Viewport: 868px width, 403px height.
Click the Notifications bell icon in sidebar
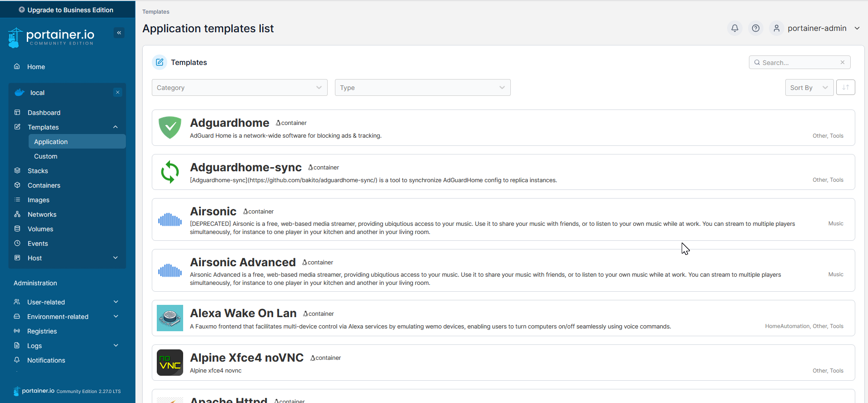(17, 360)
